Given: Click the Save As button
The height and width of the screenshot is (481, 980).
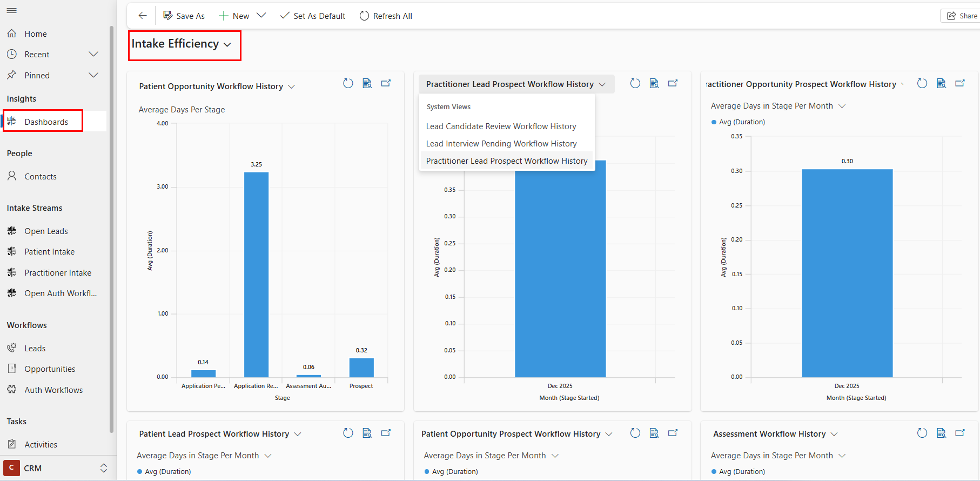Looking at the screenshot, I should tap(184, 16).
